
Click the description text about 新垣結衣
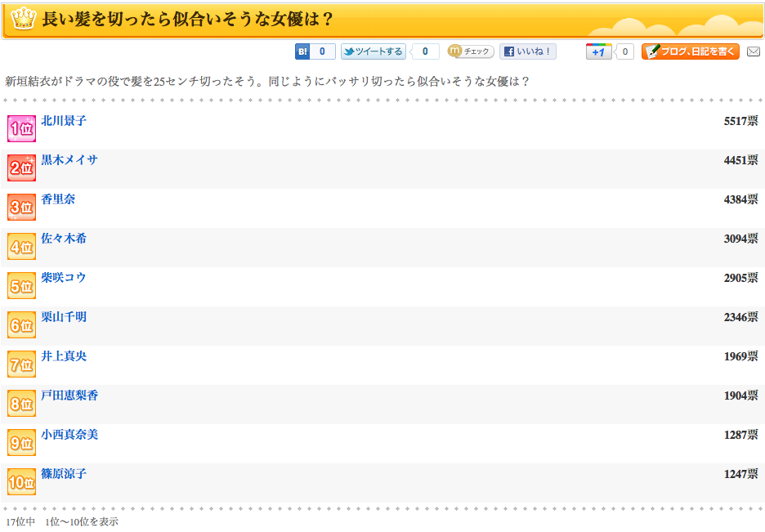(x=267, y=81)
